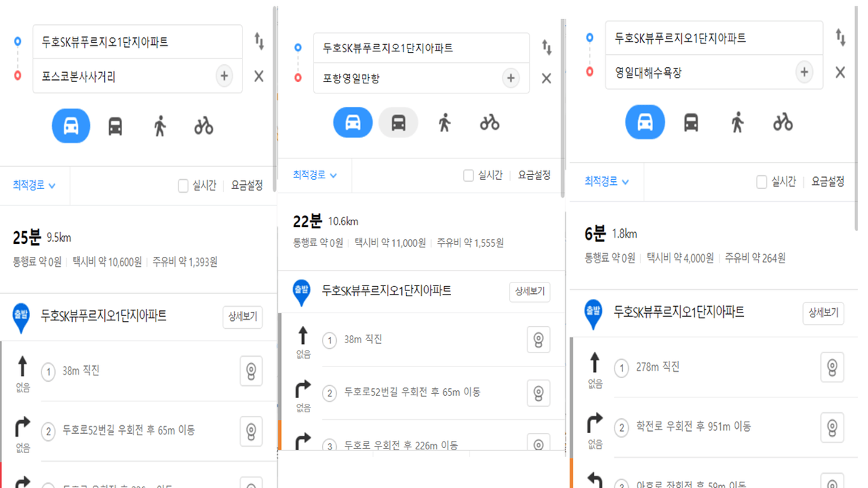Show map location for 38m 직진 in 22분 route

tap(538, 340)
